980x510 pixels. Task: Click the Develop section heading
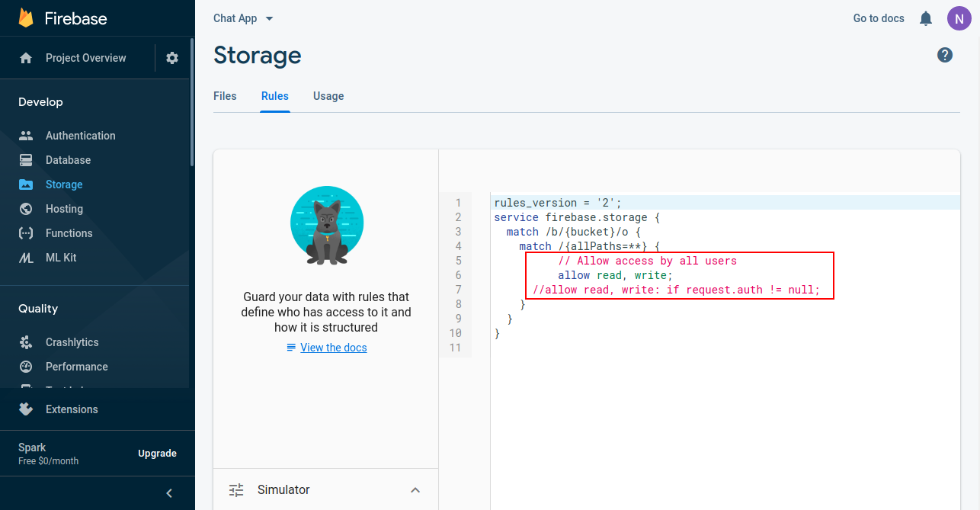pyautogui.click(x=40, y=102)
